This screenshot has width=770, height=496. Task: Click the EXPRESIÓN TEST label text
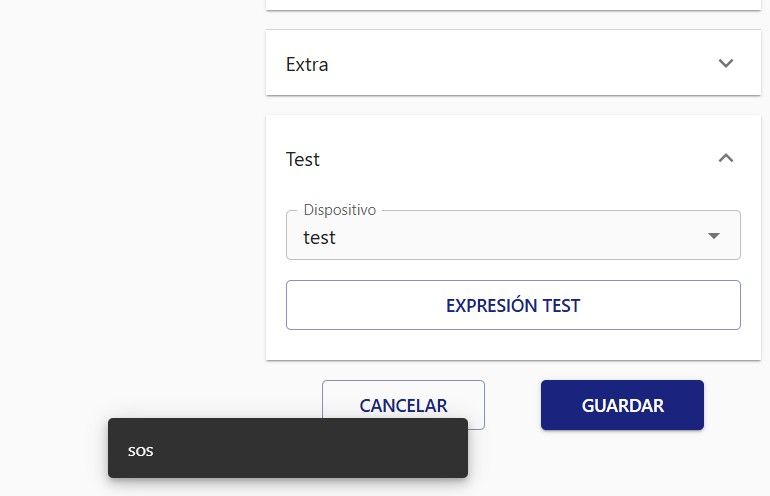click(513, 306)
